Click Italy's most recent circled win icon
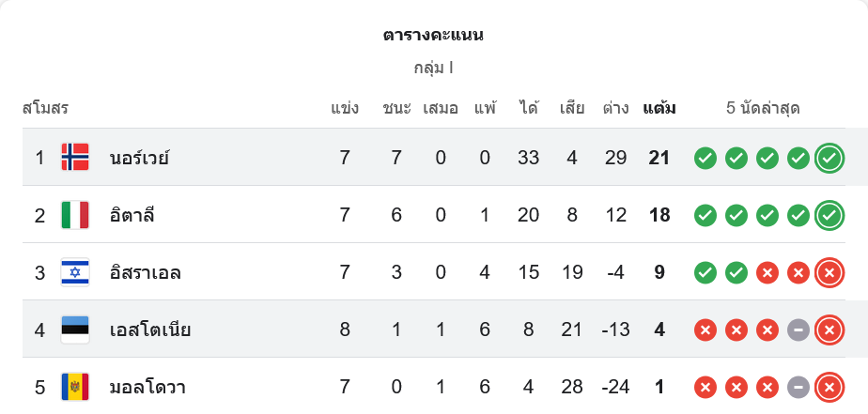 click(829, 215)
